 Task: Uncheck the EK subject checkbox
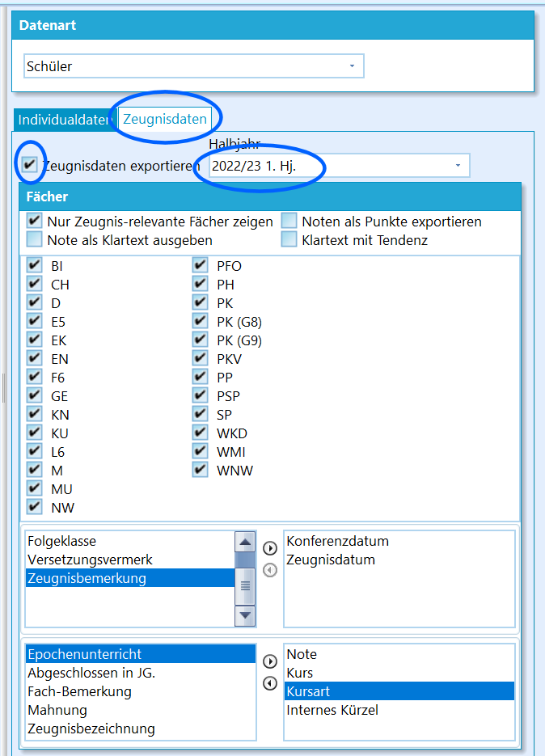point(34,340)
